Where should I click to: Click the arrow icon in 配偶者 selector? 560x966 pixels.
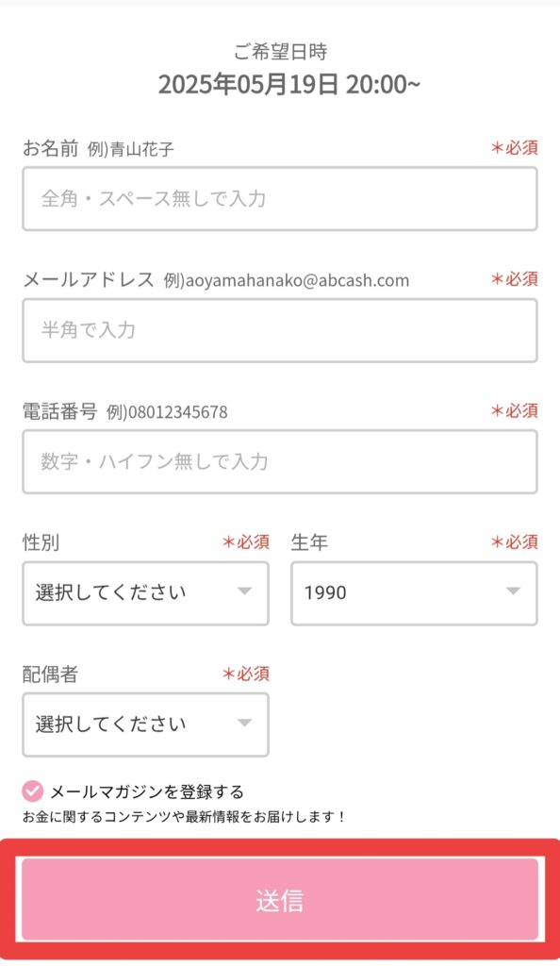[x=245, y=723]
